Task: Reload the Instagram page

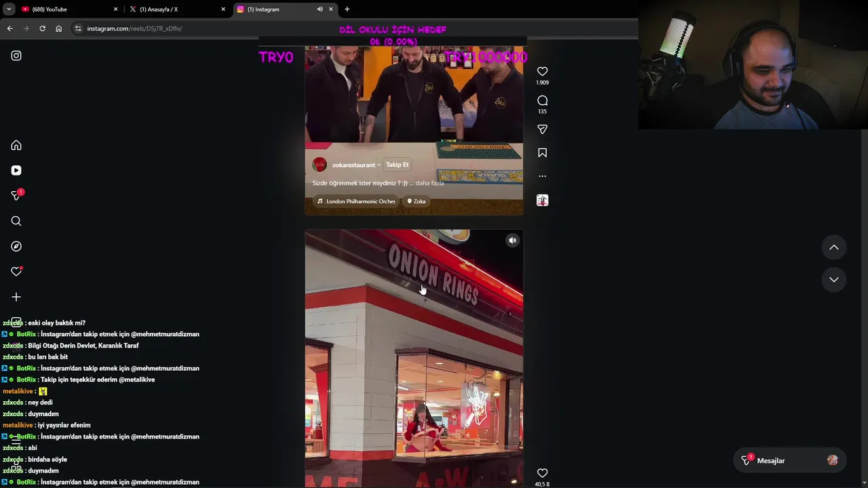Action: [x=42, y=28]
